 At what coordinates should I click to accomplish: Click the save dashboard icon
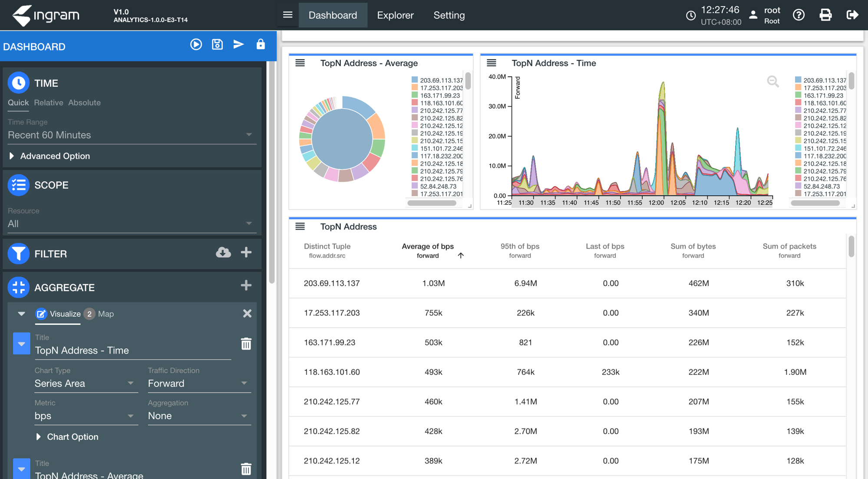(217, 45)
